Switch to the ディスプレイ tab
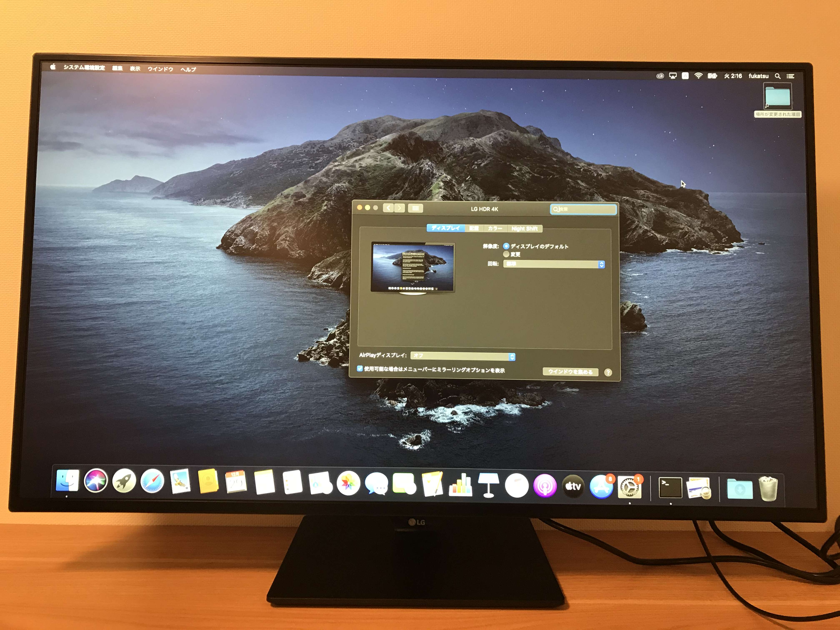Viewport: 840px width, 630px height. click(445, 228)
